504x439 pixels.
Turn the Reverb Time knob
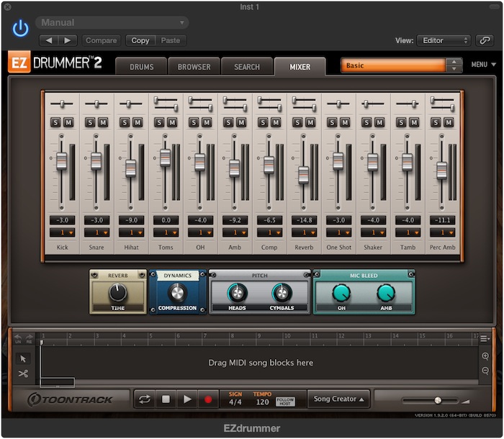pos(117,292)
